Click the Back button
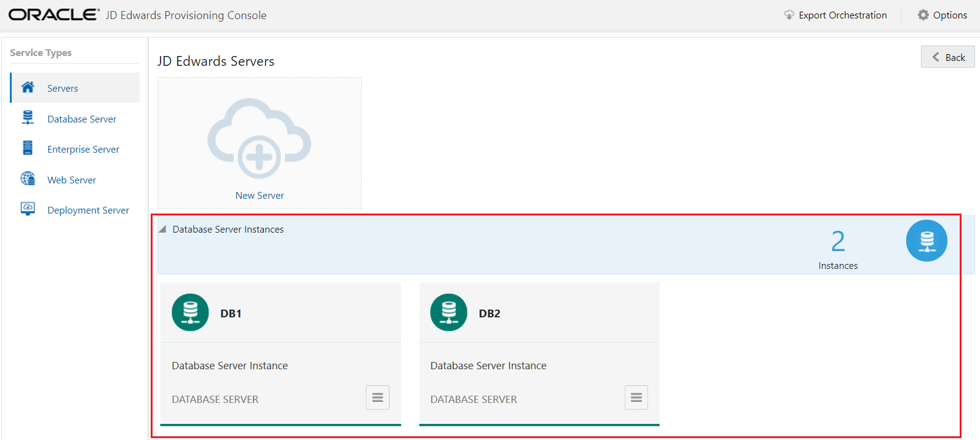Screen dimensions: 980x440 coord(947,57)
